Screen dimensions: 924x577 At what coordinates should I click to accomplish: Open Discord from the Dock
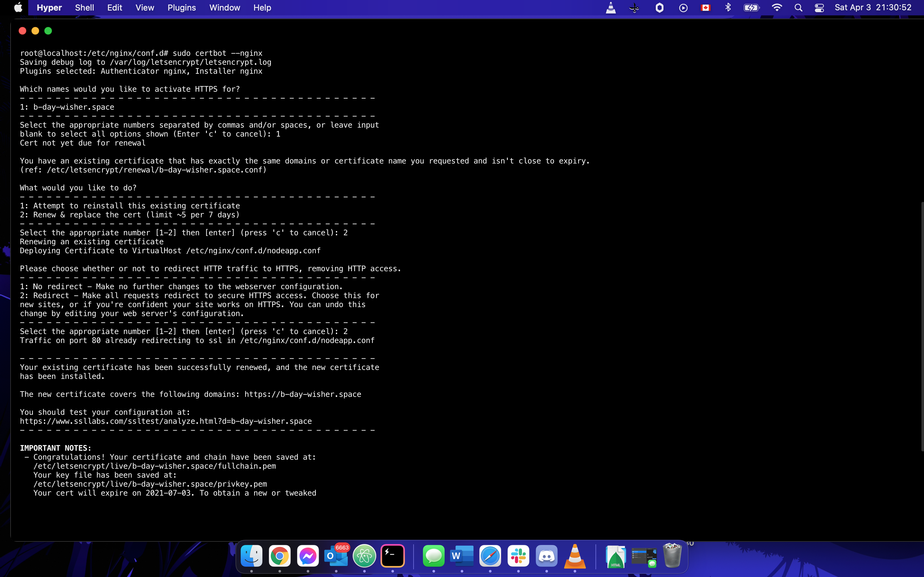click(546, 556)
